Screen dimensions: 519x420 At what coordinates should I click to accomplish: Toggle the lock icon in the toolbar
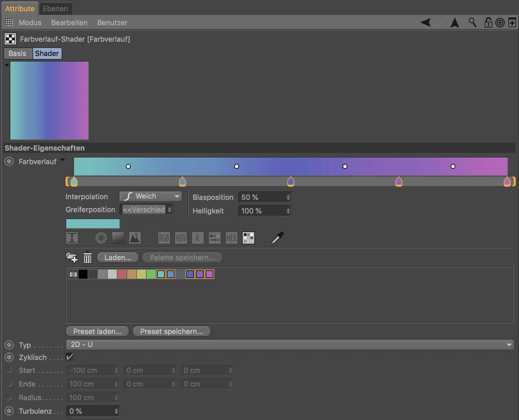click(489, 23)
